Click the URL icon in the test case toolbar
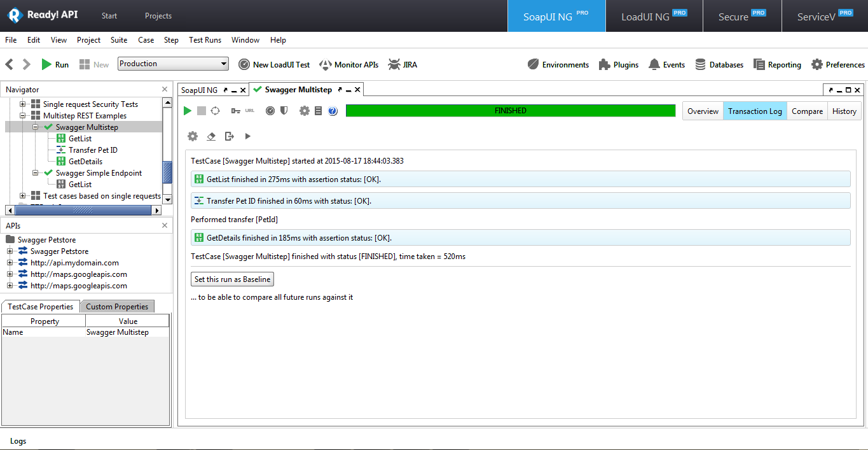Image resolution: width=868 pixels, height=450 pixels. click(x=250, y=111)
